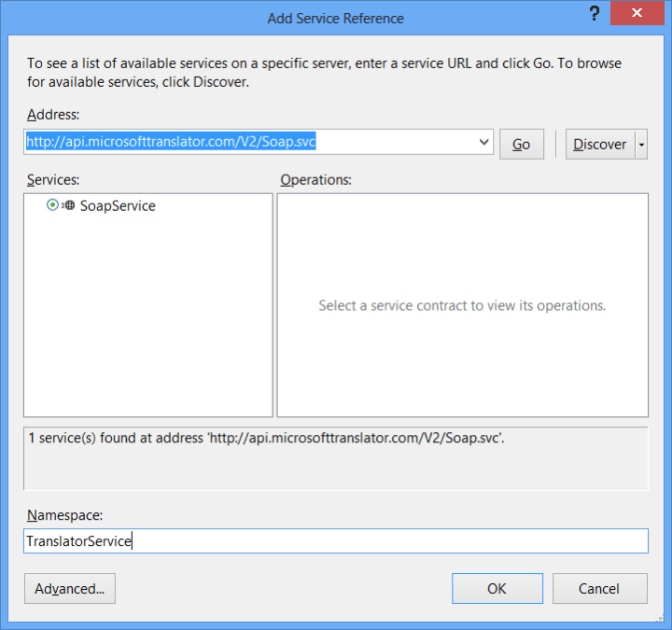The width and height of the screenshot is (672, 630).
Task: Click the Add Service Reference title bar
Action: point(335,18)
